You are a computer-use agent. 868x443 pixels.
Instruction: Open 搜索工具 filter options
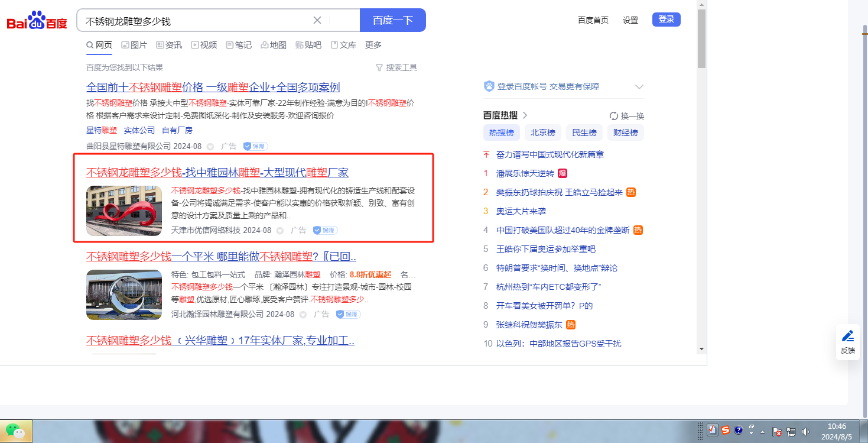point(396,67)
